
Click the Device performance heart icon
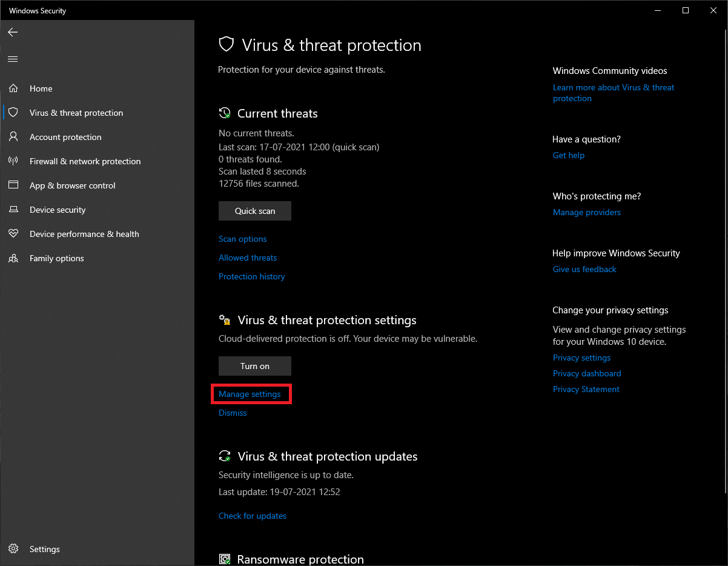coord(13,234)
